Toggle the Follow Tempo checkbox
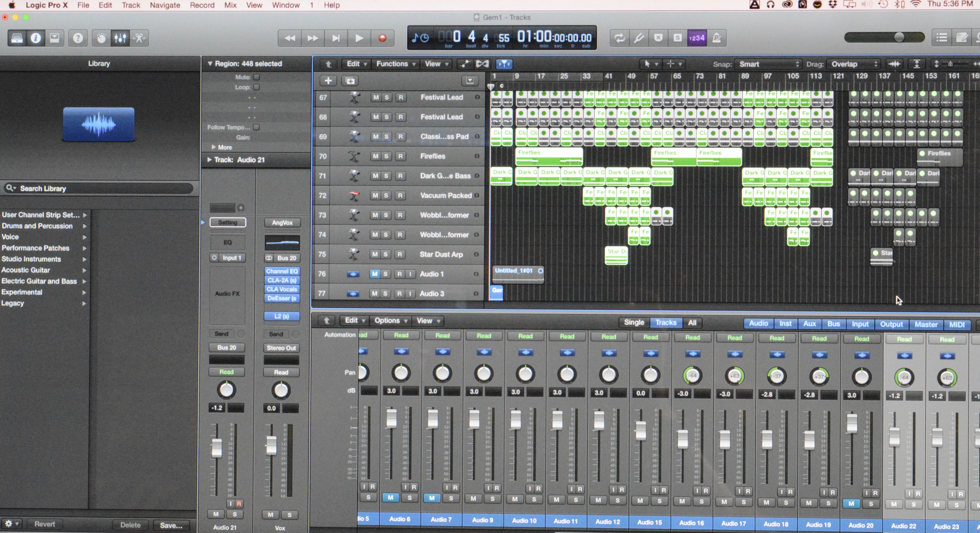The height and width of the screenshot is (533, 980). pos(256,127)
